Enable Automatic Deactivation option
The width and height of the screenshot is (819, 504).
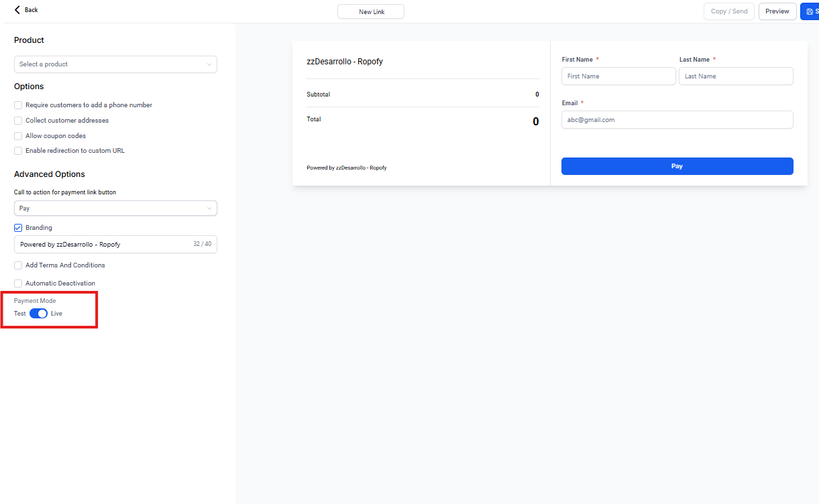point(18,283)
